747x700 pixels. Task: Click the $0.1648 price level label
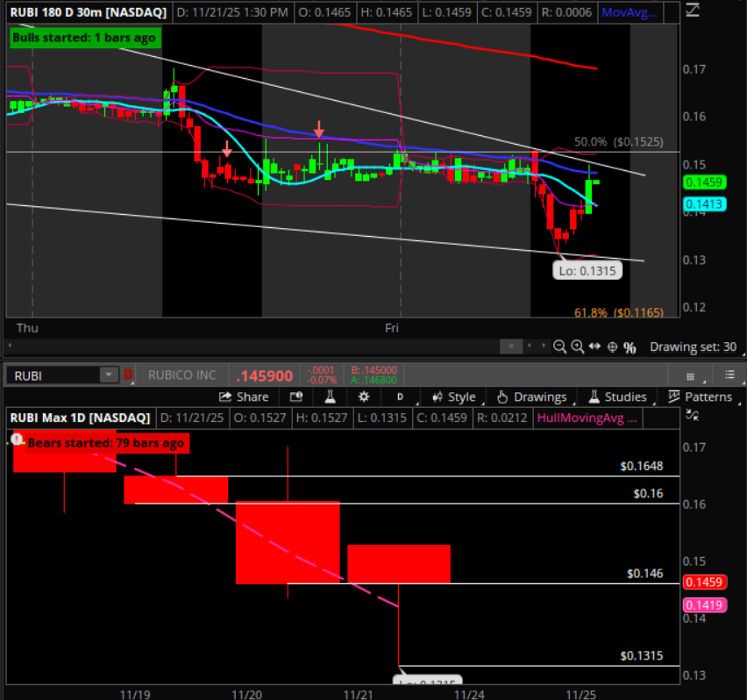642,466
